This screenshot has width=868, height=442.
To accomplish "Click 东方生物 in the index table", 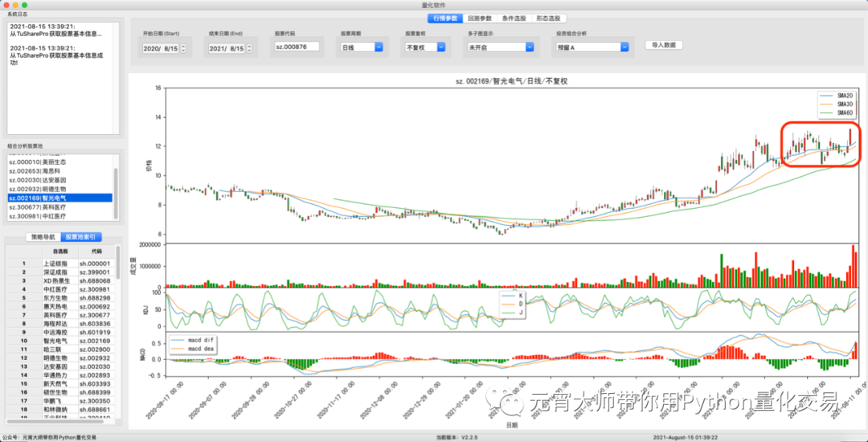I will (59, 297).
